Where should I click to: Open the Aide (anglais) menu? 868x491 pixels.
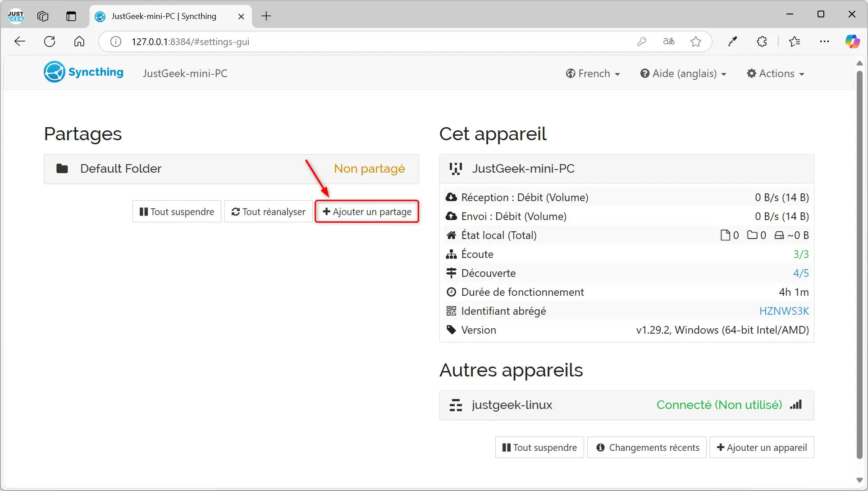[683, 73]
